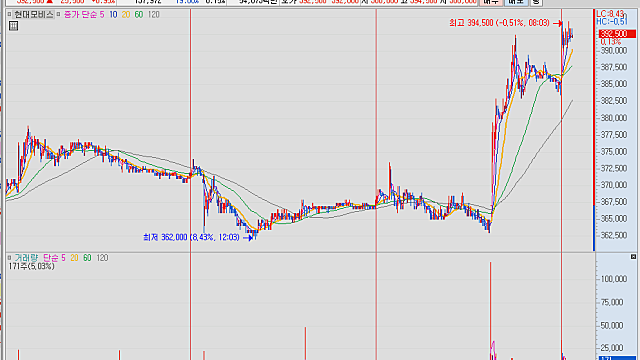The image size is (640, 360).
Task: Click the 362,500 price axis label
Action: [x=613, y=236]
